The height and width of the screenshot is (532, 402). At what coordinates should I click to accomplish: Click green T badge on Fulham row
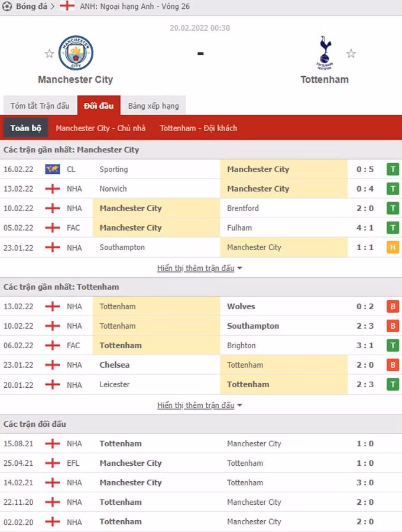(393, 228)
